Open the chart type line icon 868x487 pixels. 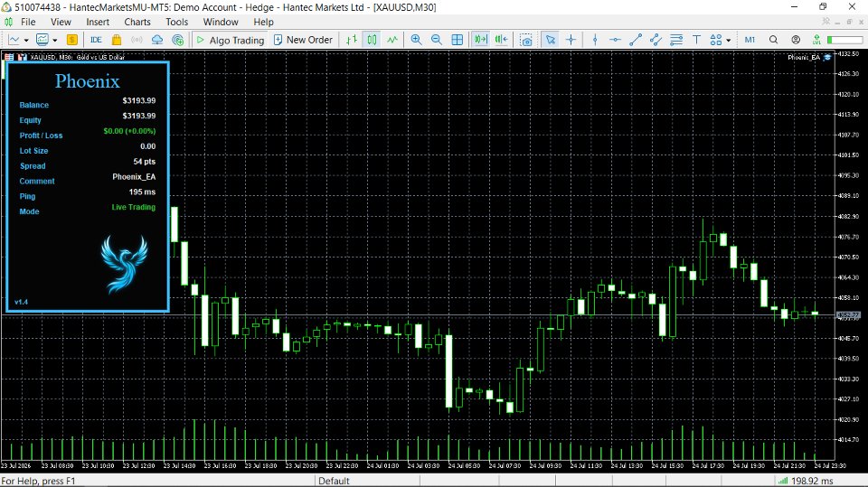pyautogui.click(x=14, y=40)
